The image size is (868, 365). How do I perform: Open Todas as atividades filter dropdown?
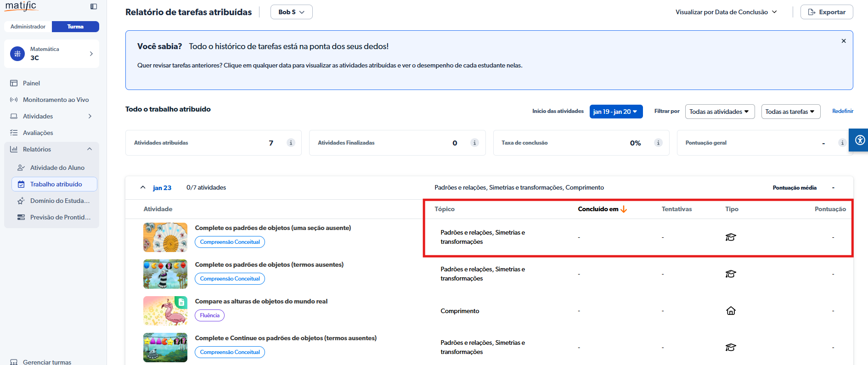[x=719, y=112]
